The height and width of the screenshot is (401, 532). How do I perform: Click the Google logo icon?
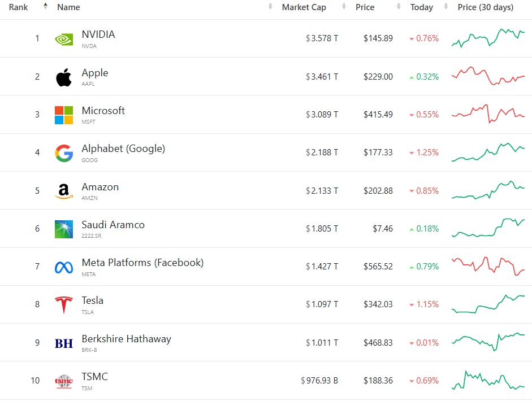coord(63,153)
